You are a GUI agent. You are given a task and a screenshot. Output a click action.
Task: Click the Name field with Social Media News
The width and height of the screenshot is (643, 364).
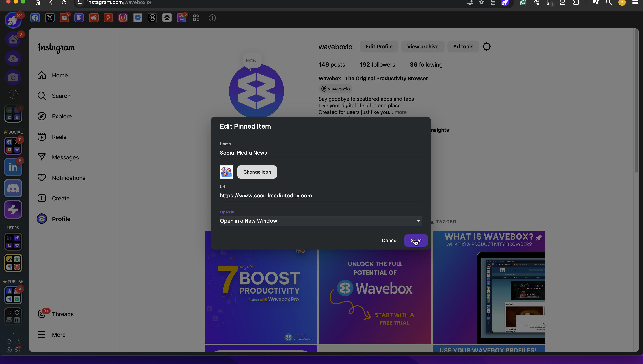[321, 153]
